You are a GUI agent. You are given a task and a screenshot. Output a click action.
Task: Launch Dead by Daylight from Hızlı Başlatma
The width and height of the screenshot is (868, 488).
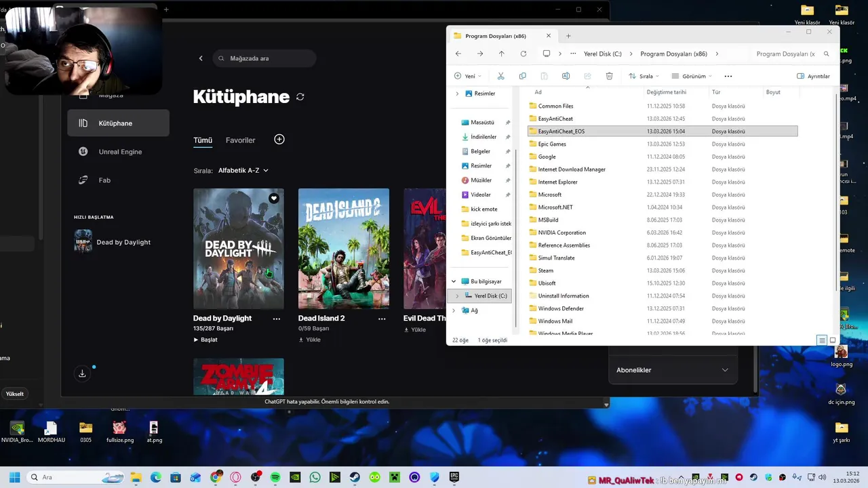(113, 242)
